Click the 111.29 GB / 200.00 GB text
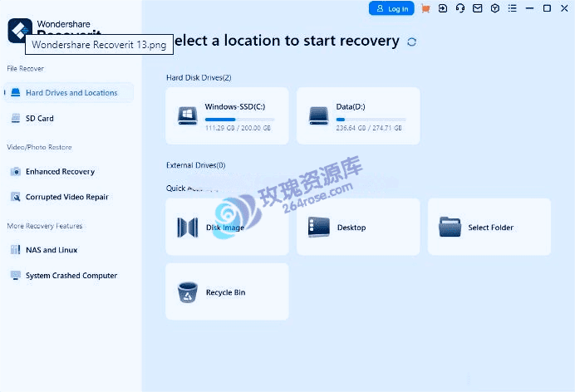The height and width of the screenshot is (392, 575). (238, 128)
